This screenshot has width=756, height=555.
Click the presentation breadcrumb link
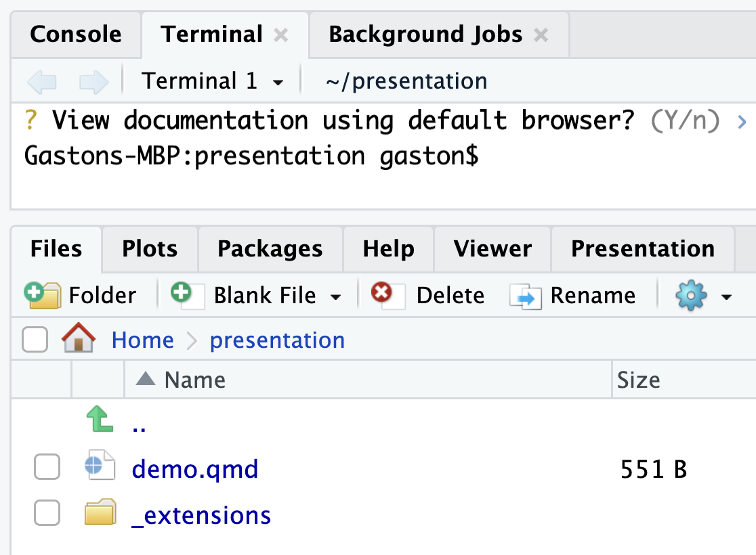(277, 340)
